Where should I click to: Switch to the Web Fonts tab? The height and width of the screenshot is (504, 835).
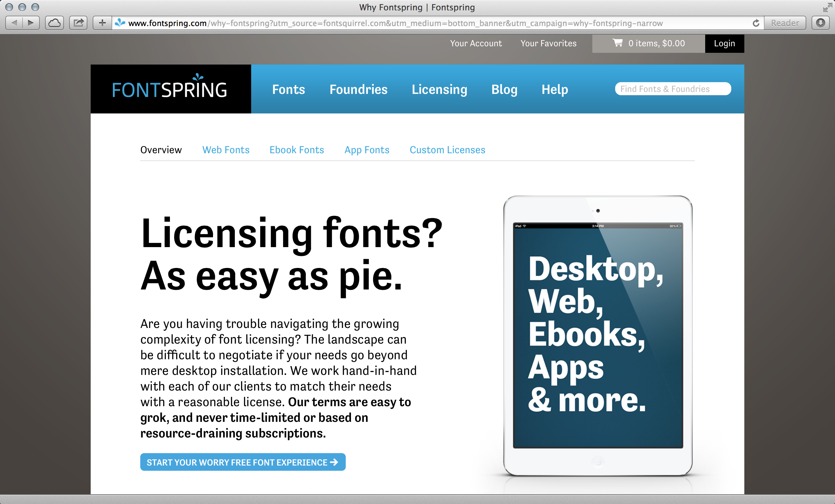point(226,150)
